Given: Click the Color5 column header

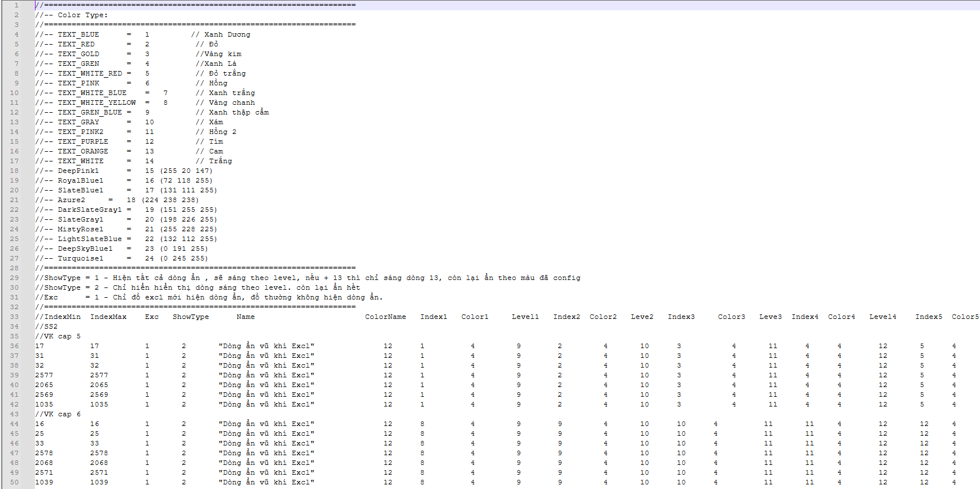Looking at the screenshot, I should pos(965,317).
